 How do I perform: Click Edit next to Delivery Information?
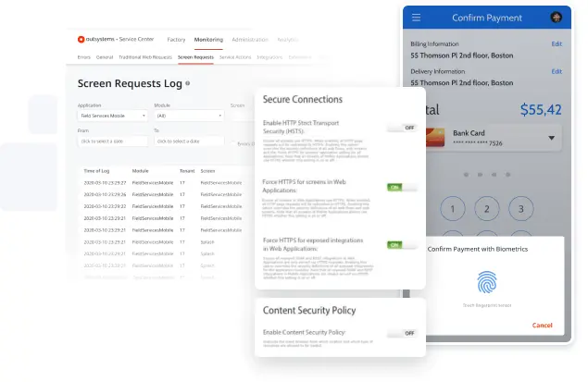(557, 71)
